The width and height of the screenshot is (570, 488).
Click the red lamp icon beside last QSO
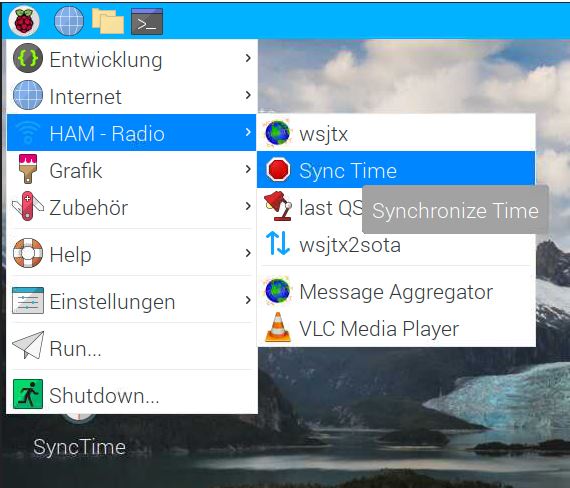[x=277, y=206]
